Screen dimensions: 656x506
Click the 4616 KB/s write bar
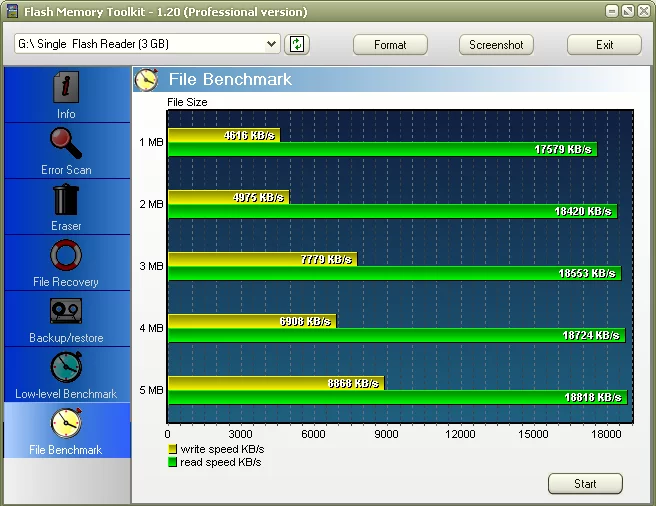[x=224, y=135]
